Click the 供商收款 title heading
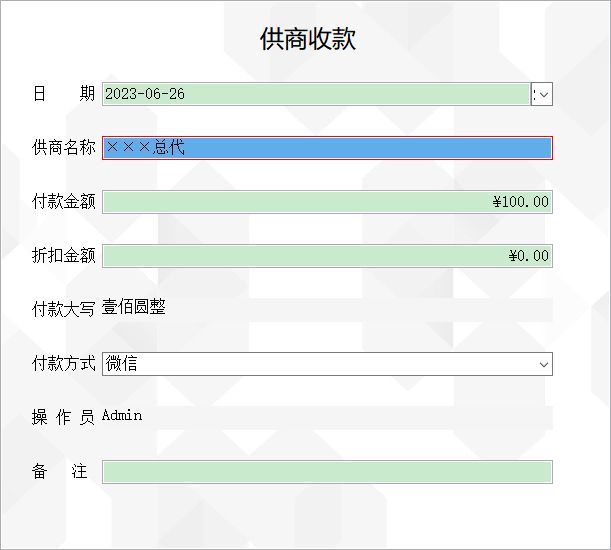This screenshot has height=550, width=611. point(308,39)
